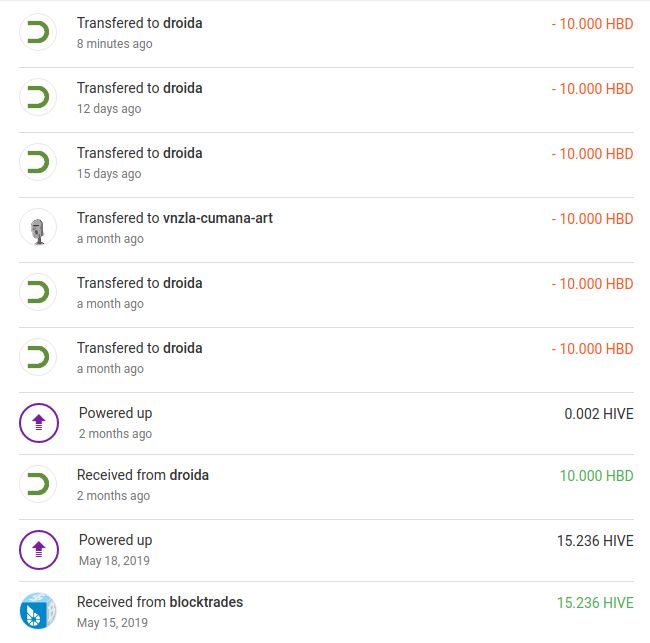Click the 15.236 HIVE powered up amount
The height and width of the screenshot is (643, 650).
coord(595,541)
